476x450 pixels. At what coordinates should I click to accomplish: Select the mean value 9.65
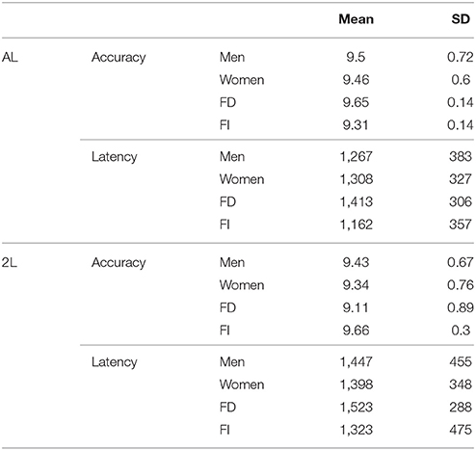(x=356, y=102)
